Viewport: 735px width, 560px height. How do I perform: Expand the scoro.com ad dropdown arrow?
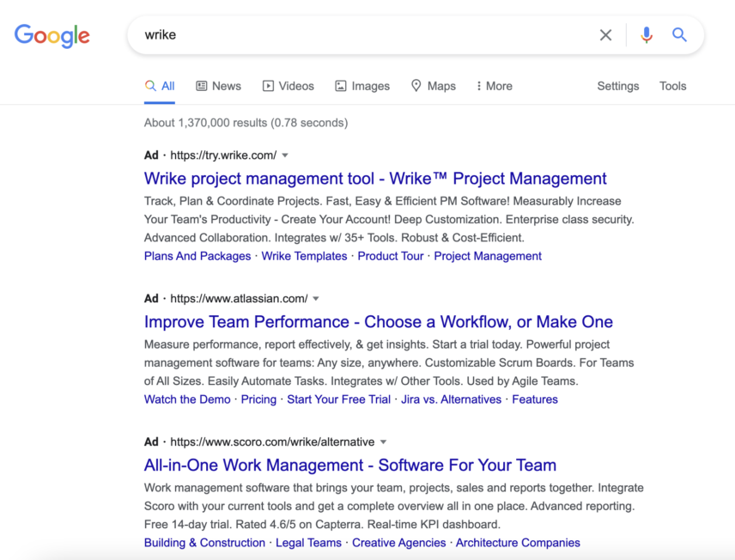coord(384,441)
